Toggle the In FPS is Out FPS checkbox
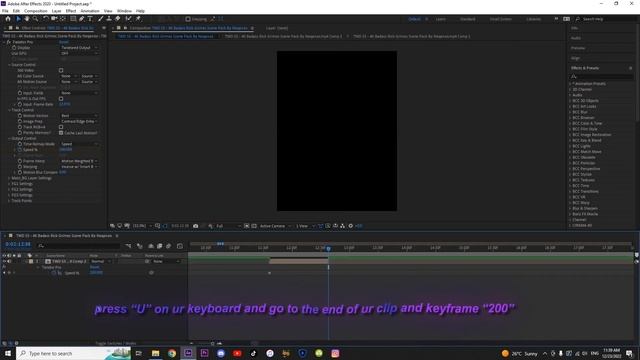Viewport: 640px width, 360px height. pos(61,99)
